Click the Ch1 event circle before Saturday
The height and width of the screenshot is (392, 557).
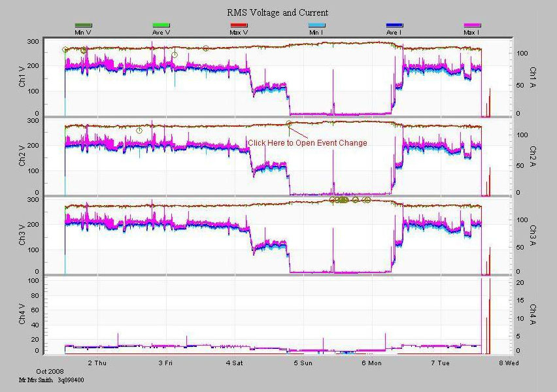pos(206,48)
